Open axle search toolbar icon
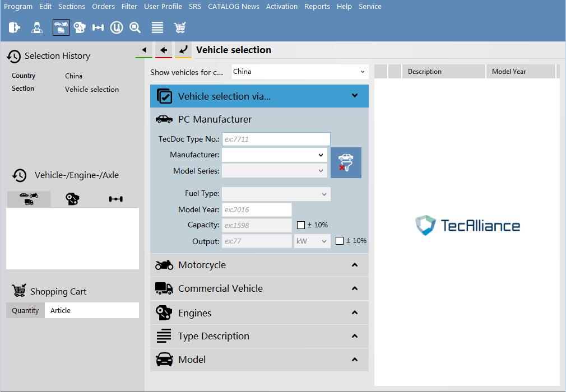The image size is (566, 392). (x=98, y=27)
